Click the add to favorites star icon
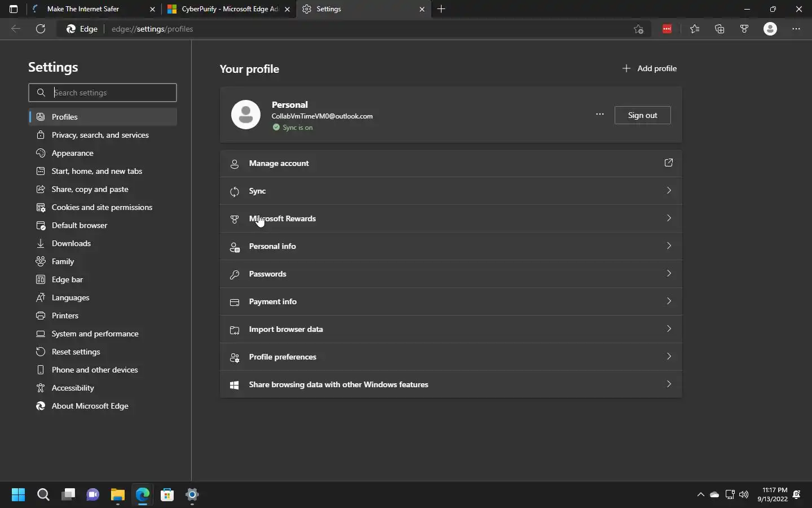812x508 pixels. [x=638, y=29]
